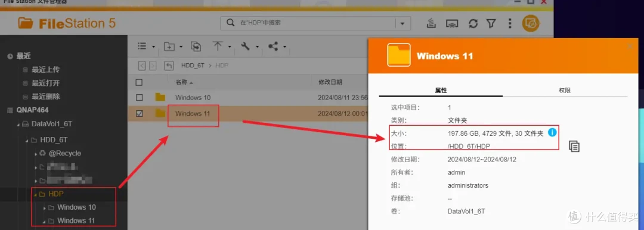Viewport: 644px width, 230px height.
Task: Open 最近上传 in the sidebar
Action: (45, 69)
